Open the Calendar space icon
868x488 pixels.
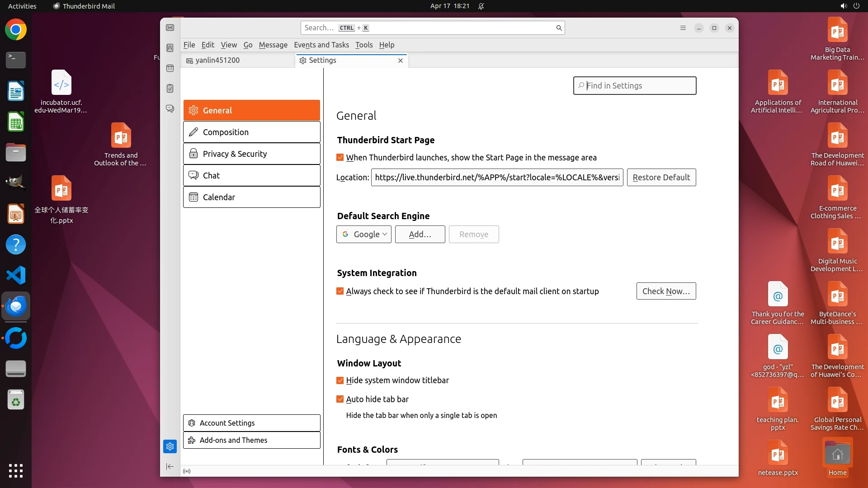(170, 68)
